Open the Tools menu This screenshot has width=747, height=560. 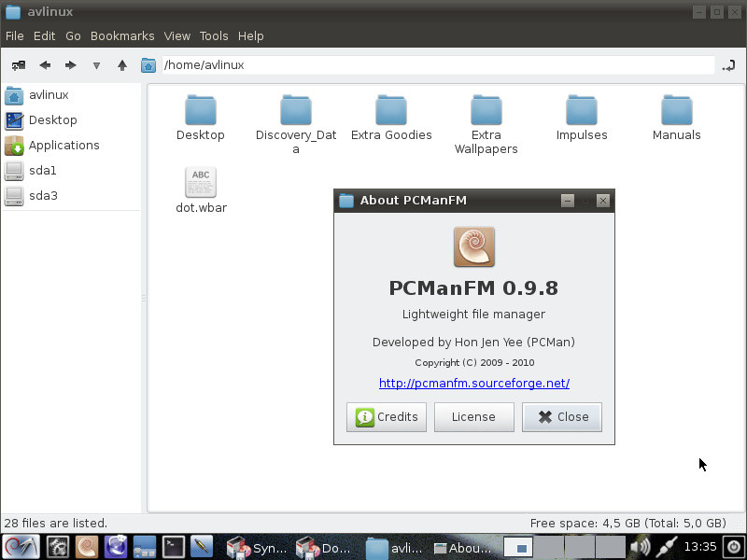(214, 36)
